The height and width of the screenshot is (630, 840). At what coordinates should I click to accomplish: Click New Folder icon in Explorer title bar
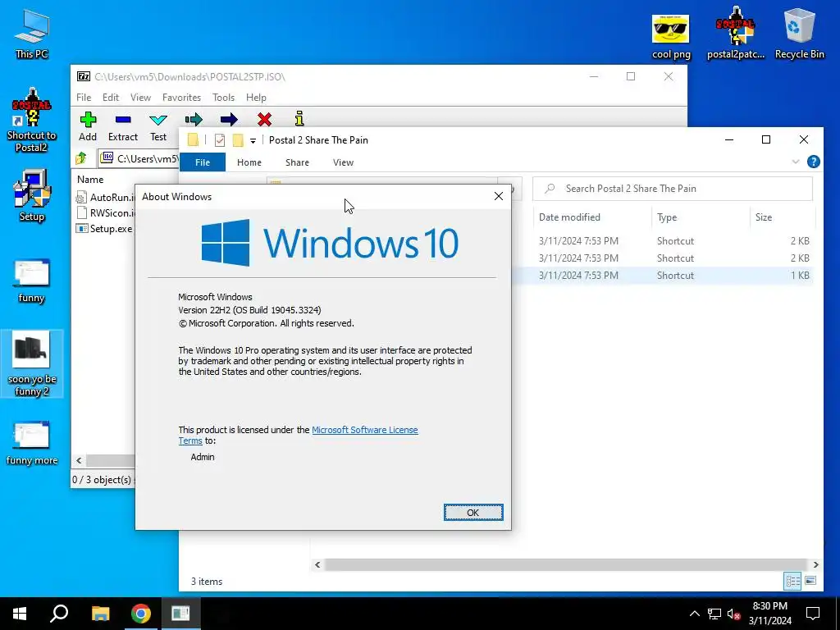[238, 140]
